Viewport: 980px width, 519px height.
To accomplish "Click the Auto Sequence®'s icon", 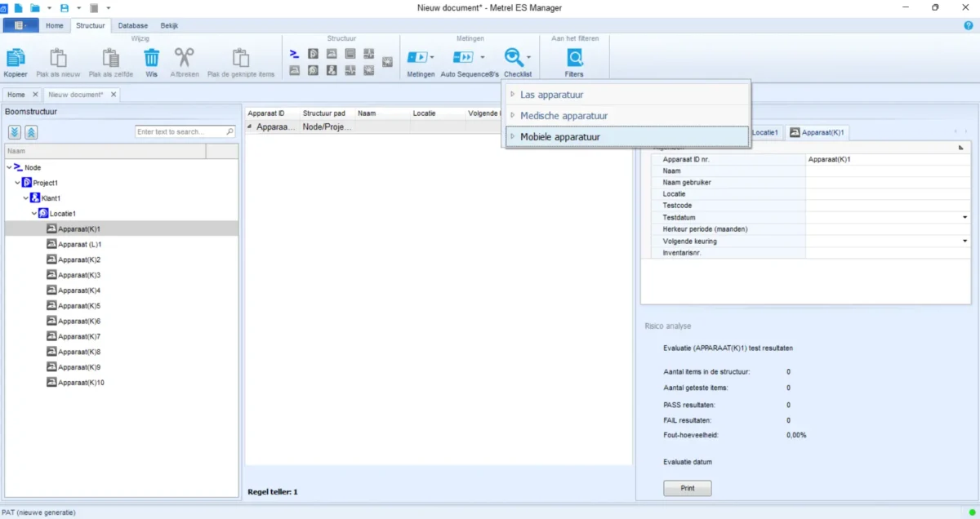I will tap(463, 57).
